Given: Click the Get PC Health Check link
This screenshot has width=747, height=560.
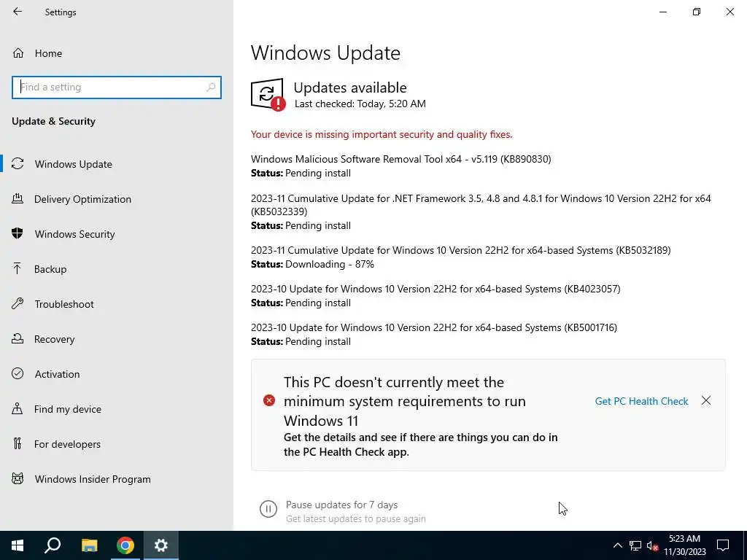Looking at the screenshot, I should point(641,402).
